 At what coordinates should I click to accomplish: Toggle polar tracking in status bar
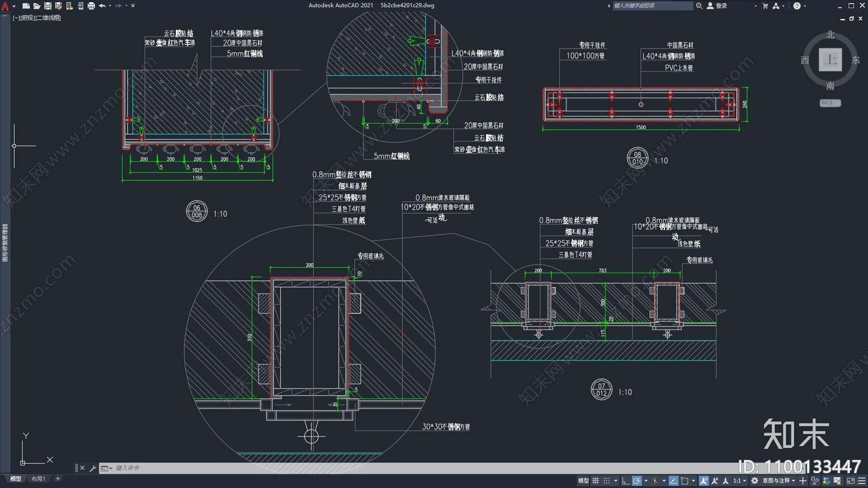pyautogui.click(x=637, y=481)
